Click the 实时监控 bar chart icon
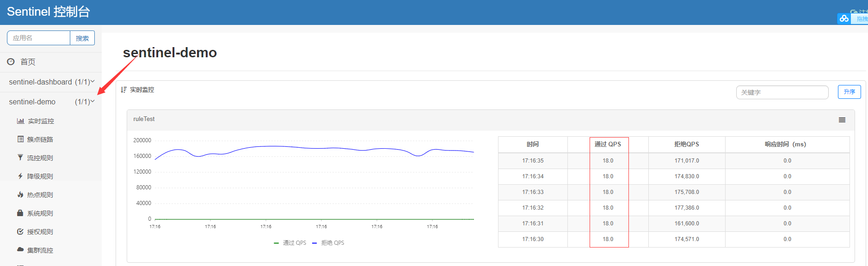Screen dimensions: 868x266 20,121
